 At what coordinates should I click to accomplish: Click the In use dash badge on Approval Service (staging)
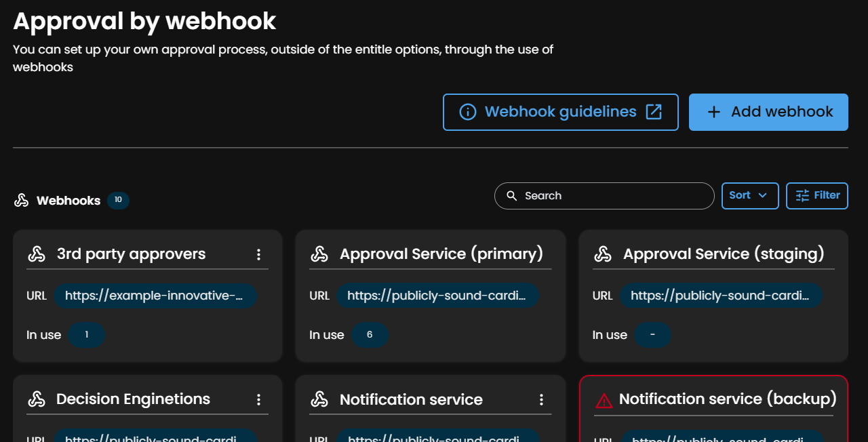[x=652, y=335]
